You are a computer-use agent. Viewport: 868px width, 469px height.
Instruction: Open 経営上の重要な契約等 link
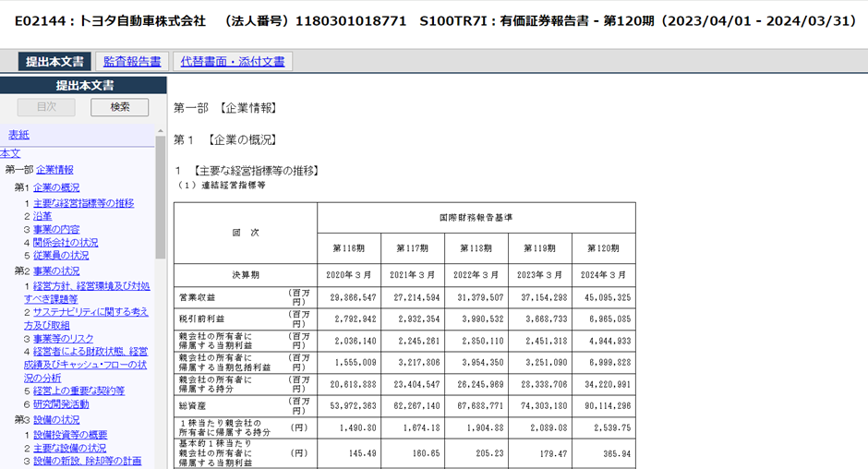[x=78, y=391]
